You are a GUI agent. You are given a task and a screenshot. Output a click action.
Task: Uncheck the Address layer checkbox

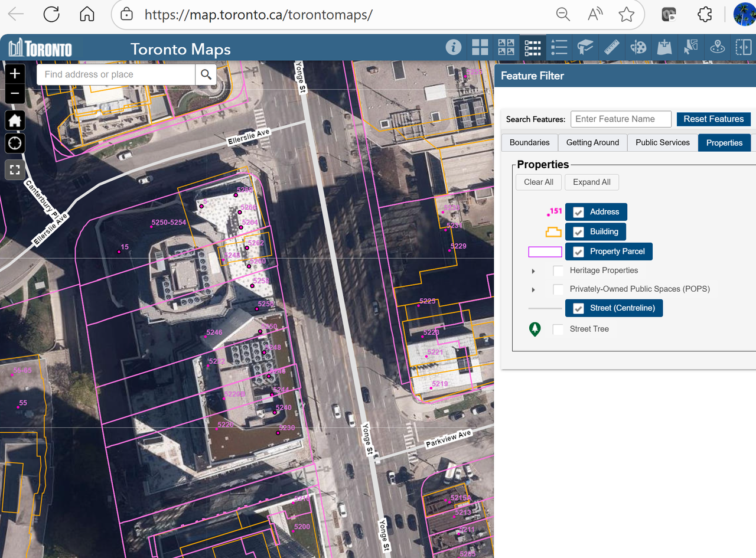(578, 213)
